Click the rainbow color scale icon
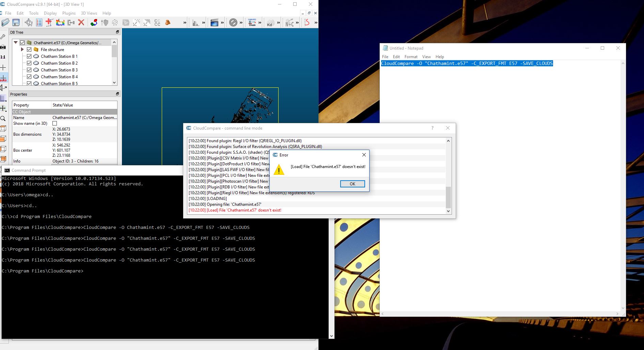 tap(60, 22)
